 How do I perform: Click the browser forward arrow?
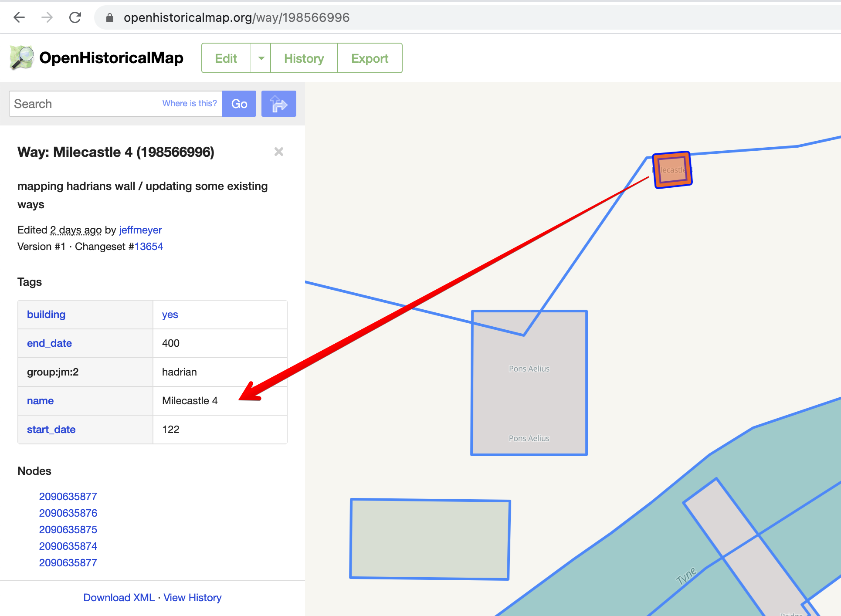[x=47, y=17]
